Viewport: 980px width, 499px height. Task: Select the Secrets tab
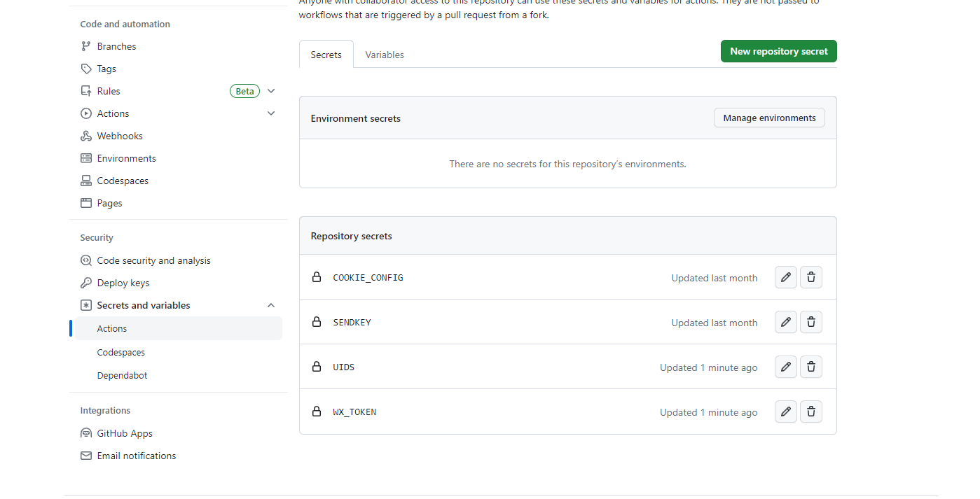(x=326, y=55)
